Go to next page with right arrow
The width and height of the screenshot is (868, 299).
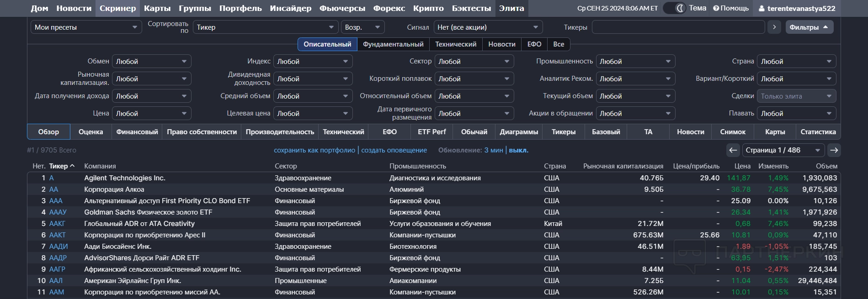[834, 150]
